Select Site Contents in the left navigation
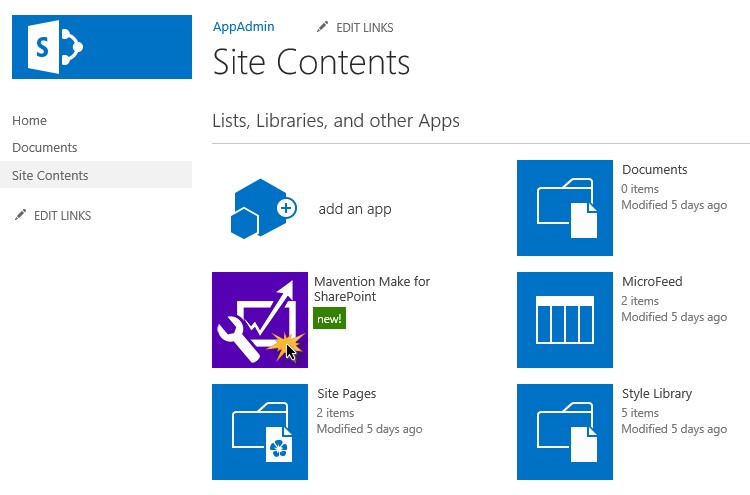The width and height of the screenshot is (750, 495). click(x=50, y=176)
